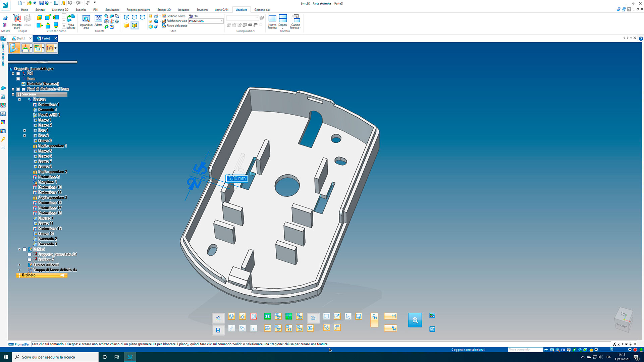
Task: Click the Vista schizzo icon
Action: [71, 21]
